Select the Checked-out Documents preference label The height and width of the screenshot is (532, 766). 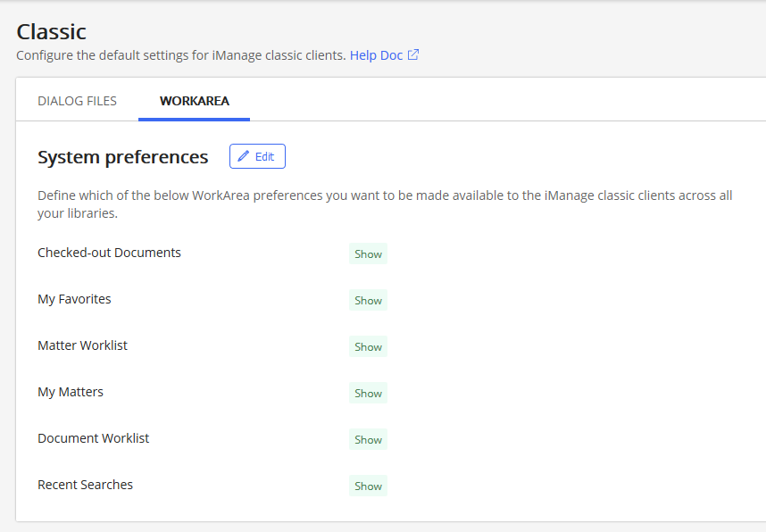point(109,253)
